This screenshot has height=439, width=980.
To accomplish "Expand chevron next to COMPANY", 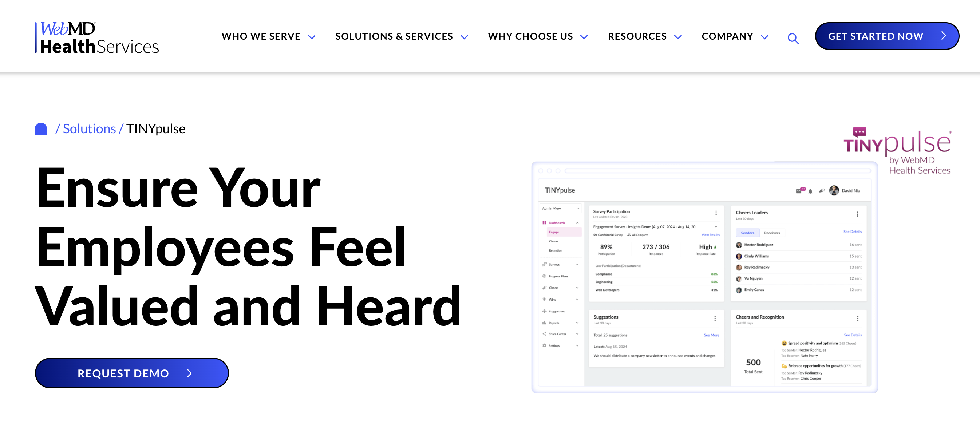I will 764,37.
